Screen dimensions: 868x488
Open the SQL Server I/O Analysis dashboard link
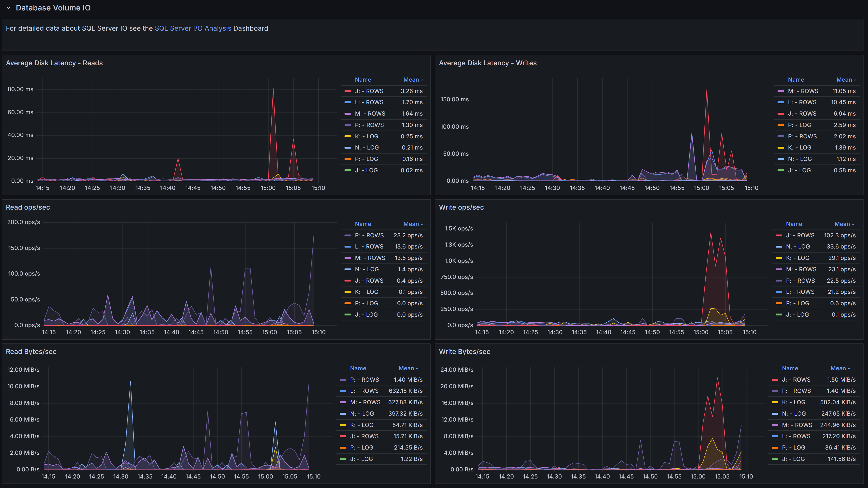tap(193, 28)
